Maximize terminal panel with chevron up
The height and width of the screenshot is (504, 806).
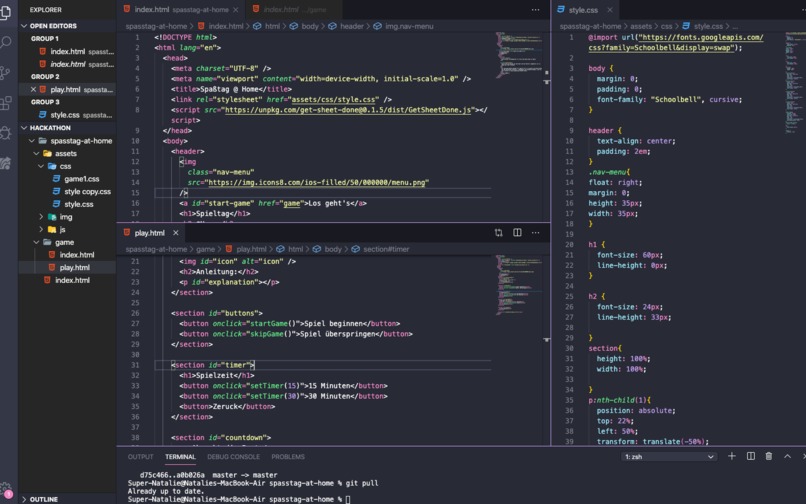tap(787, 456)
